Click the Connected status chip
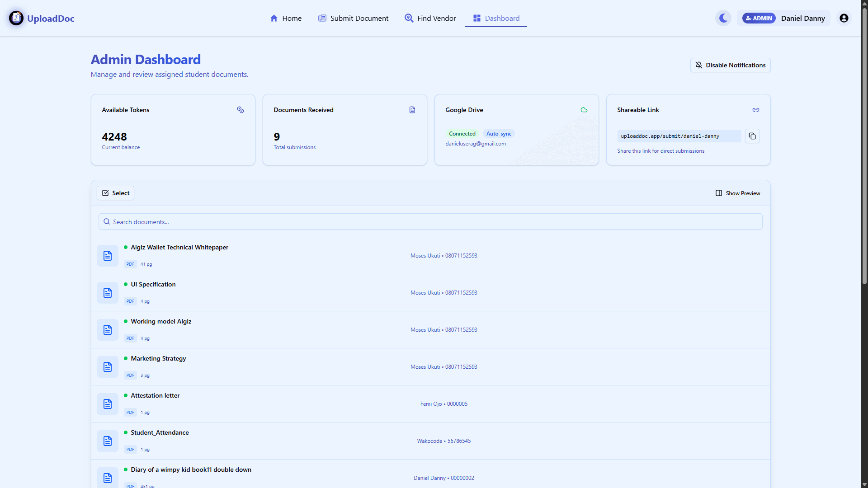Screen dimensions: 868x488 tap(462, 133)
